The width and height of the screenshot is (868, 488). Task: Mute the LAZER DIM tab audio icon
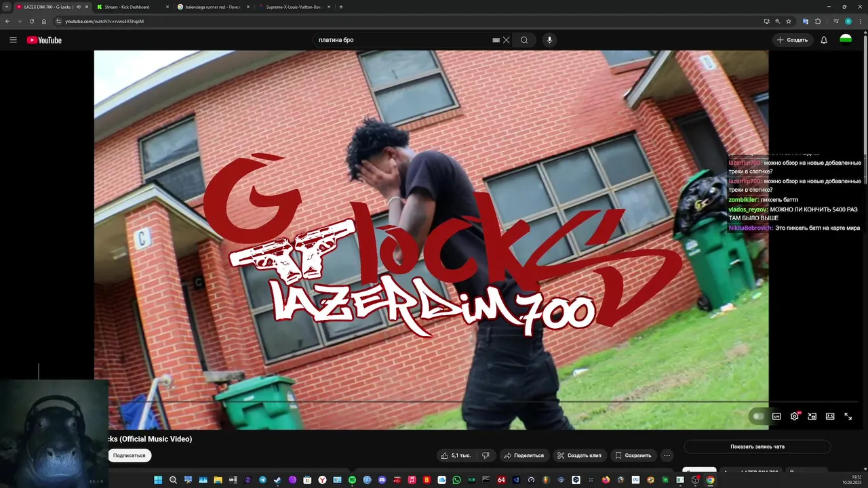tap(78, 7)
